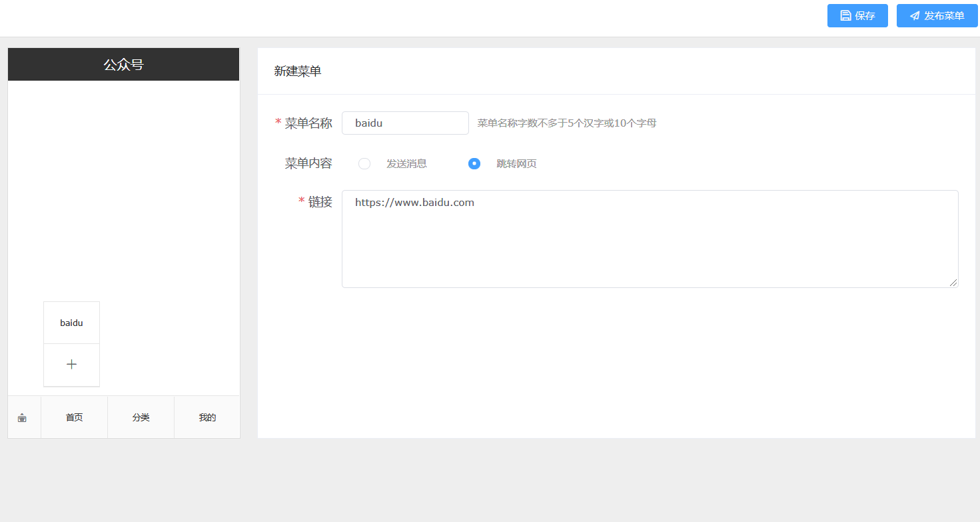Image resolution: width=980 pixels, height=522 pixels.
Task: Click the floppy disk icon on 保存
Action: (845, 15)
